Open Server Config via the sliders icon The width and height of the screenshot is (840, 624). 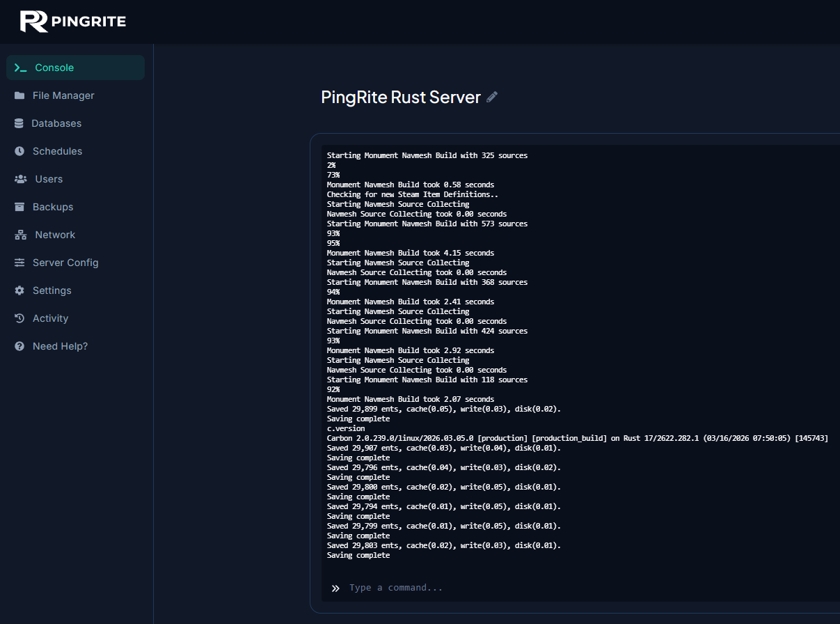point(19,263)
